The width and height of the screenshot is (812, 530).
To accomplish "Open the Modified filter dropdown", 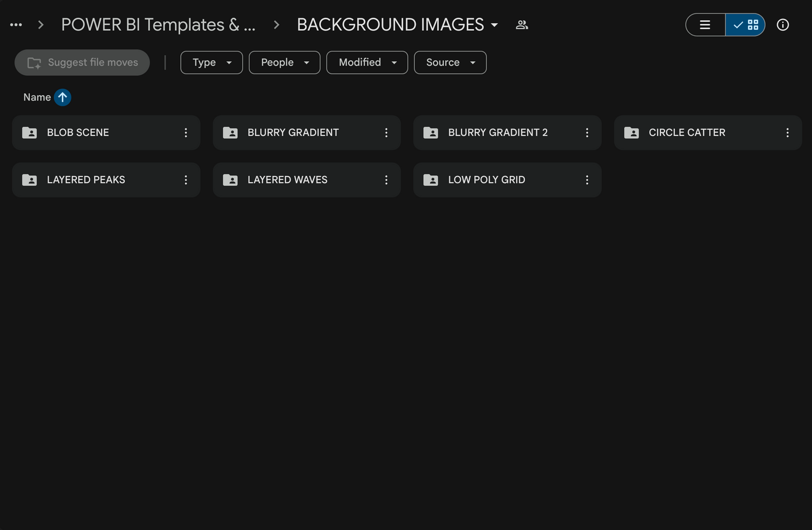I will pos(367,62).
